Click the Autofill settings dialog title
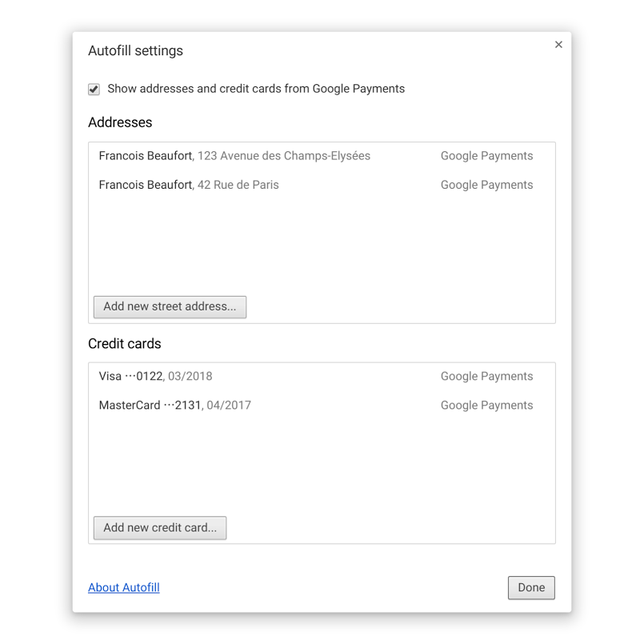This screenshot has width=644, height=644. point(135,50)
